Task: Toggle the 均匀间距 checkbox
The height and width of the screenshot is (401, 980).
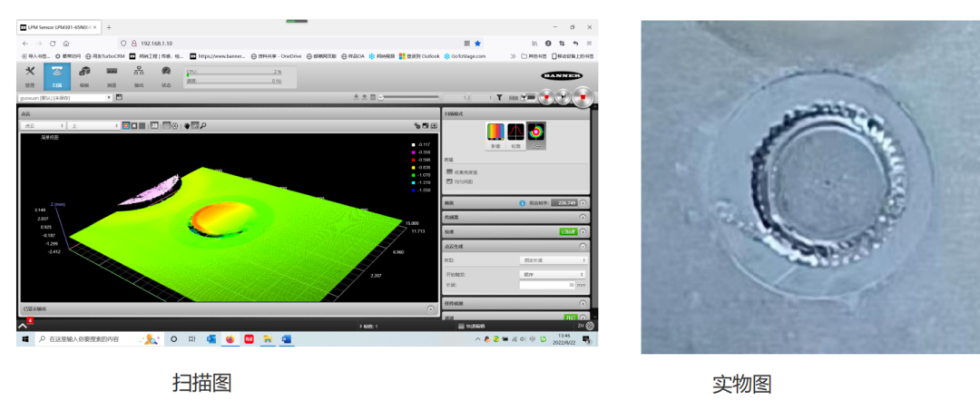Action: [449, 181]
